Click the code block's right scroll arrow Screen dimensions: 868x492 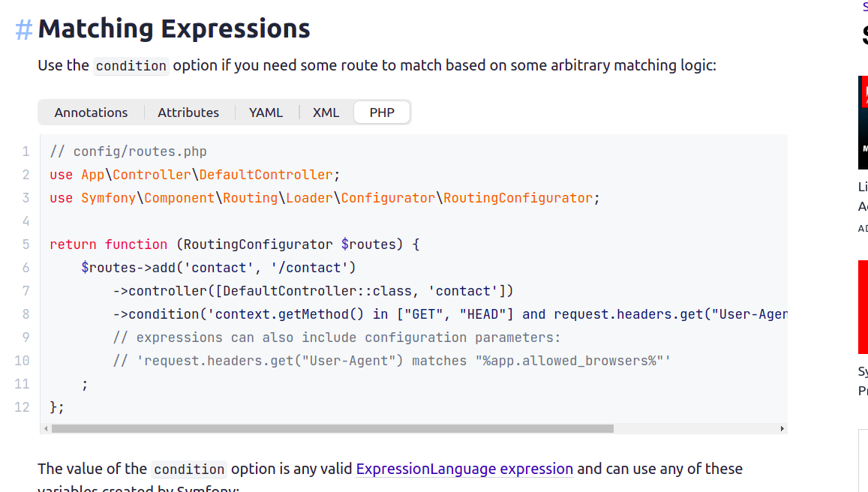(x=782, y=429)
